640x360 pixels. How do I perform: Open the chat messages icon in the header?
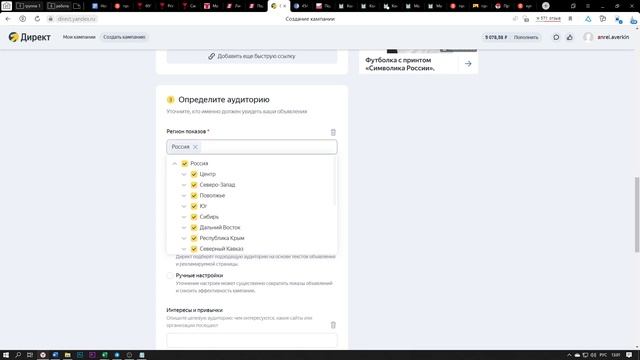click(556, 37)
